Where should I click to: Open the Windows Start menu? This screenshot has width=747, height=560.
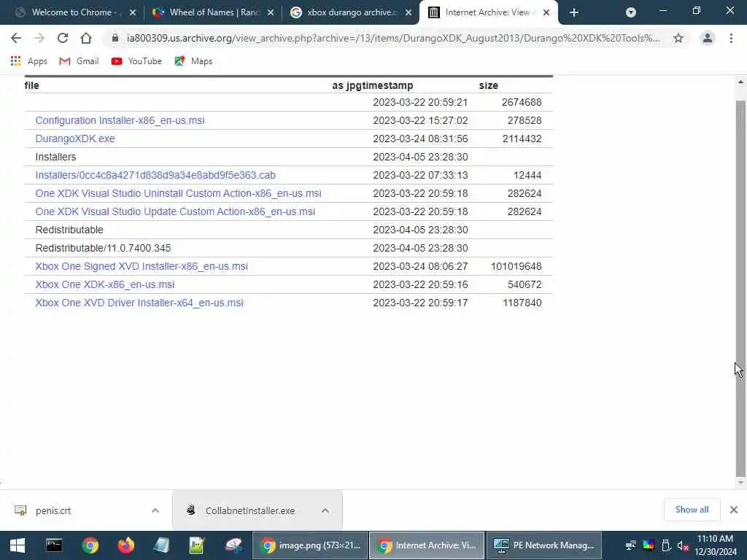(18, 545)
